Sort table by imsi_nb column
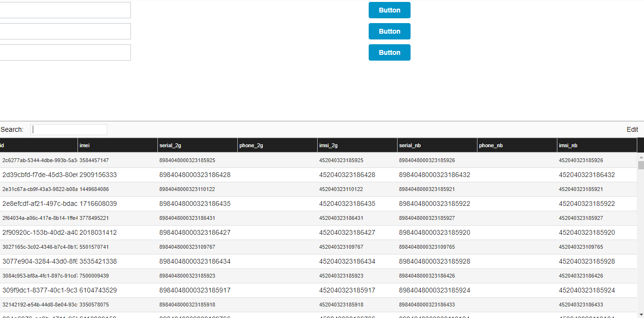The height and width of the screenshot is (318, 644). 597,145
